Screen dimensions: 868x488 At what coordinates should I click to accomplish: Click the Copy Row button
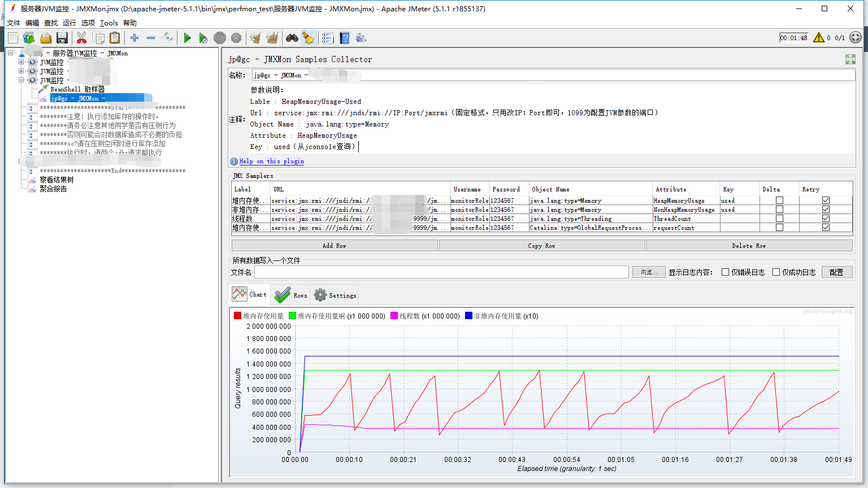[x=542, y=246]
